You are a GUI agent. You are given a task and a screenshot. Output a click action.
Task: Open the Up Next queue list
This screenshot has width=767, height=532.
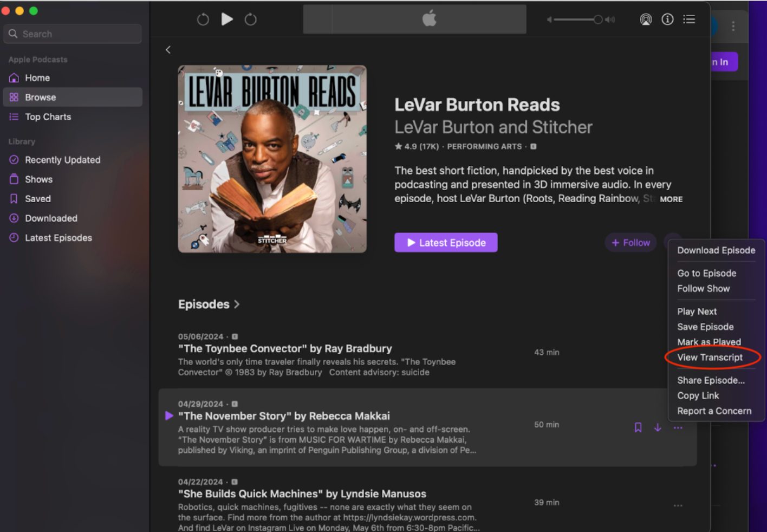click(689, 19)
